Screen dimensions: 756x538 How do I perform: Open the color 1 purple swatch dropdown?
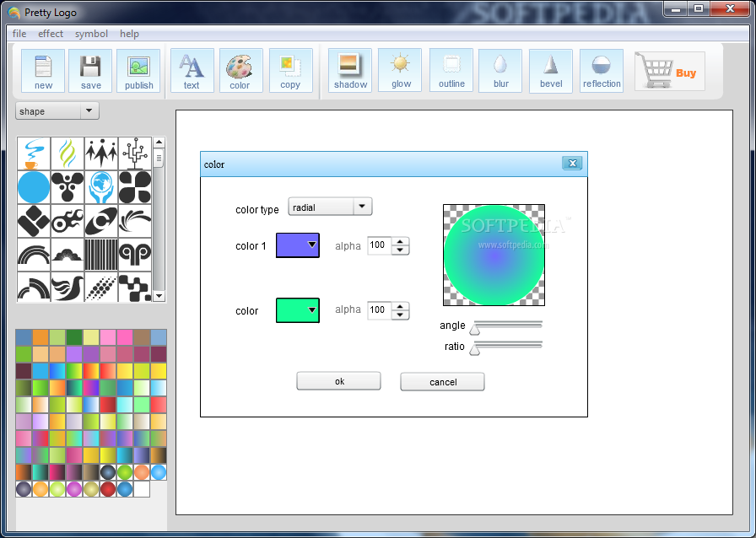coord(298,245)
